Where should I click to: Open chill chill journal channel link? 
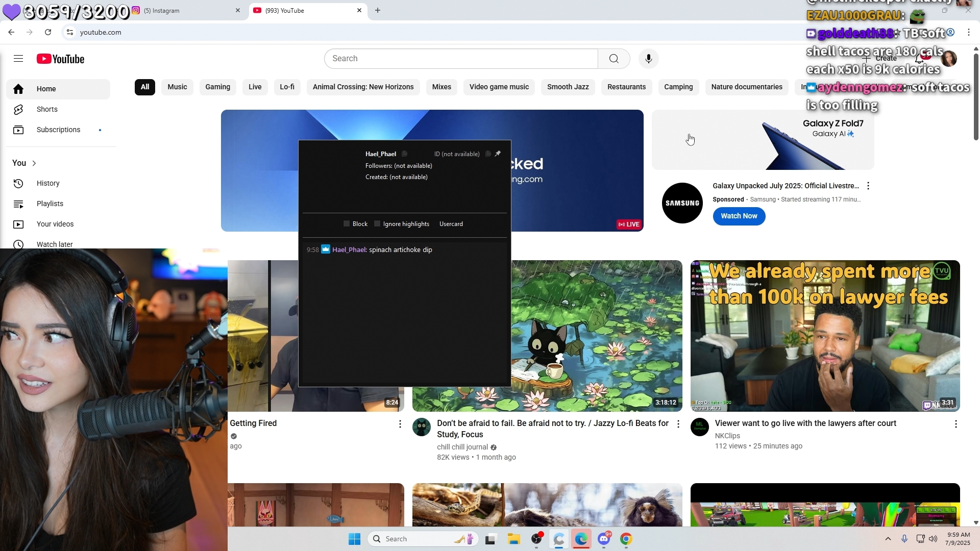click(x=462, y=447)
